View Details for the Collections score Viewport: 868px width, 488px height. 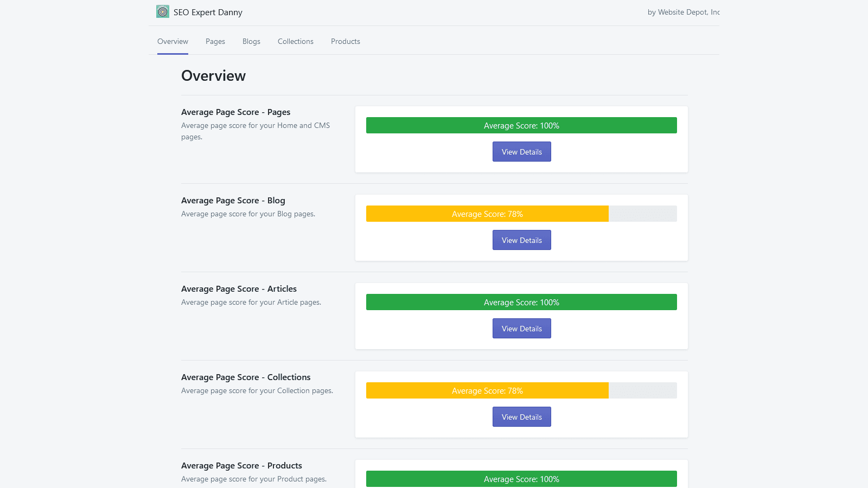click(x=521, y=416)
